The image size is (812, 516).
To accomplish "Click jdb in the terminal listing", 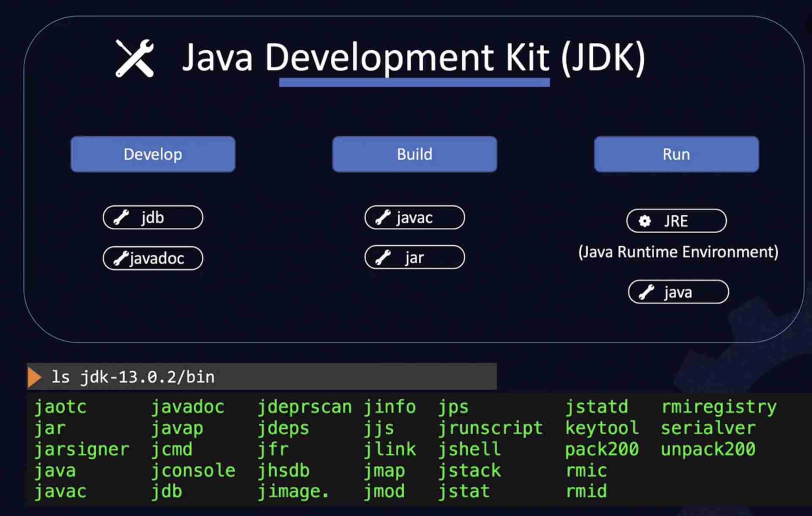I will point(167,491).
